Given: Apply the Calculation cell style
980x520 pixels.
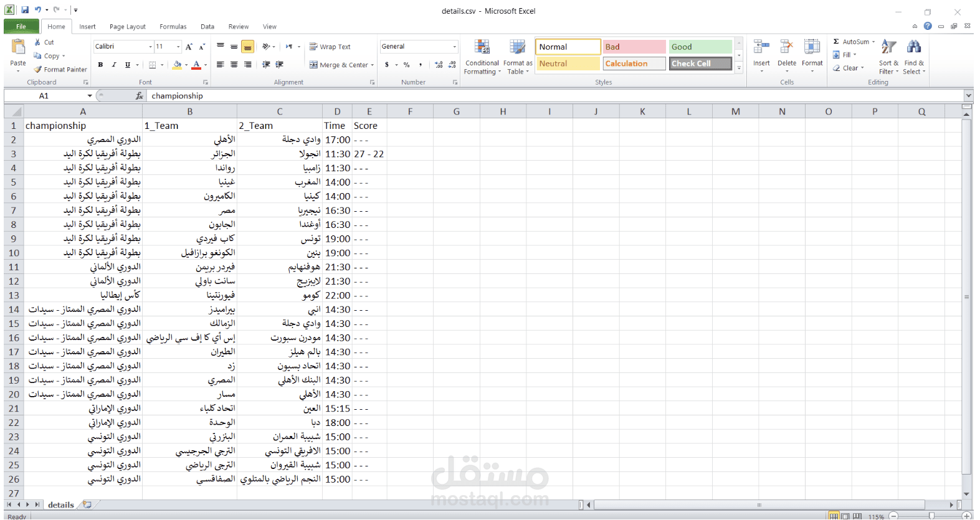Looking at the screenshot, I should [634, 64].
